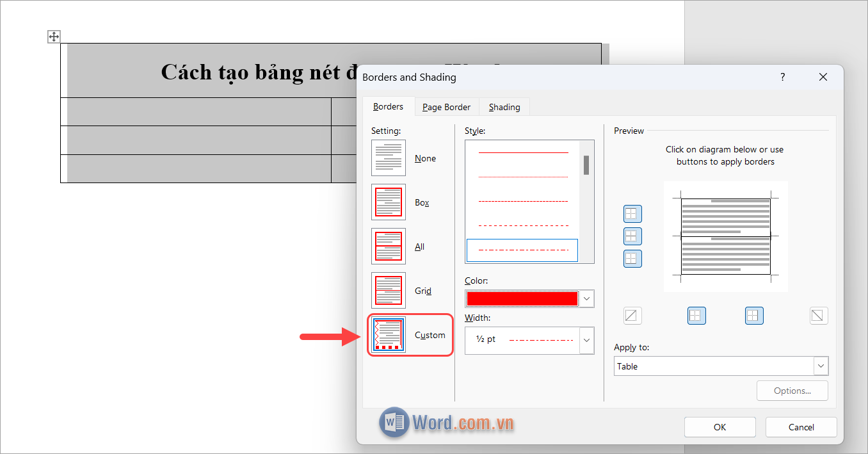Open the border Color dropdown
The height and width of the screenshot is (454, 868).
(x=586, y=298)
